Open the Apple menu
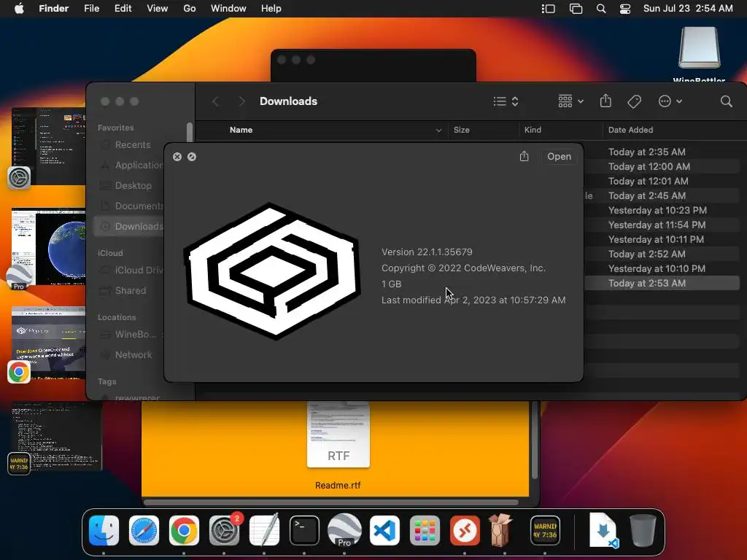747x560 pixels. coord(19,9)
